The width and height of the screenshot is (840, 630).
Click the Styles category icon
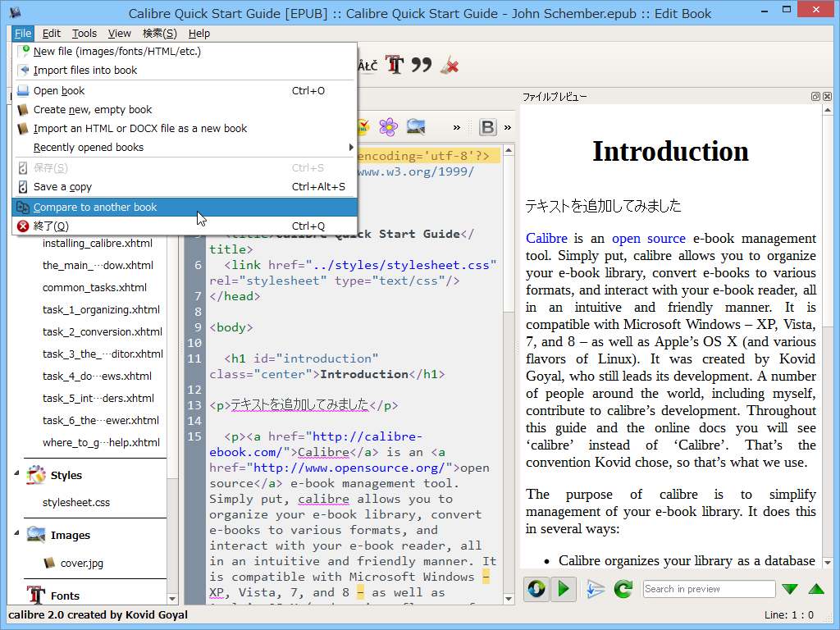36,475
